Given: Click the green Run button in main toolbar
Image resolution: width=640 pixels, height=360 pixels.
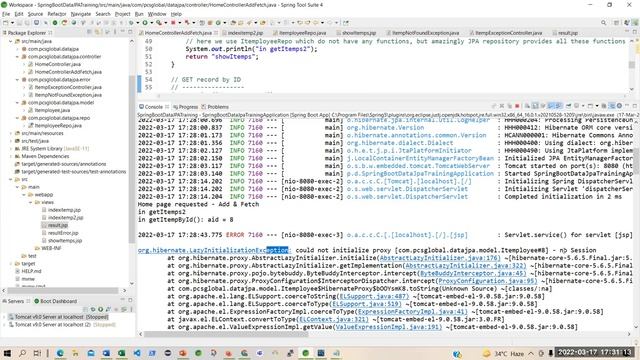Looking at the screenshot, I should click(x=144, y=23).
